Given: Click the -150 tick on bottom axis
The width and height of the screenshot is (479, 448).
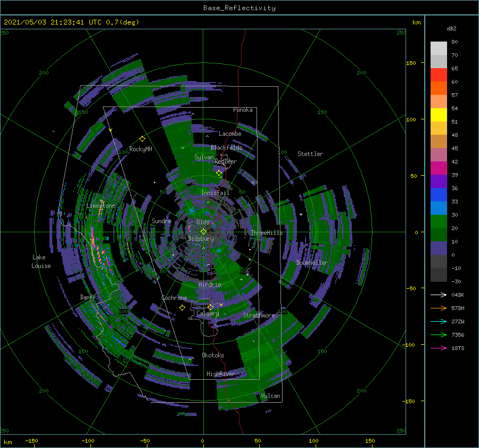Looking at the screenshot, I should point(31,441).
